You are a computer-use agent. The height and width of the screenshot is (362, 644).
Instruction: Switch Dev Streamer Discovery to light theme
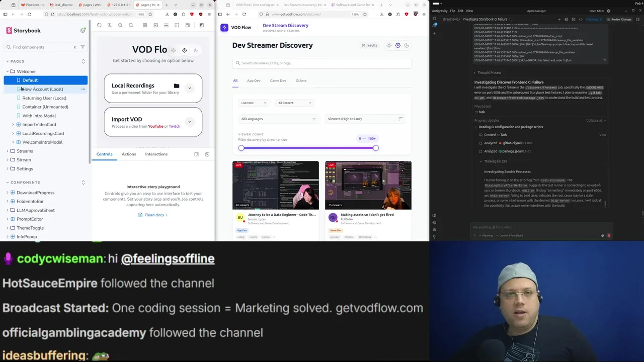389,45
